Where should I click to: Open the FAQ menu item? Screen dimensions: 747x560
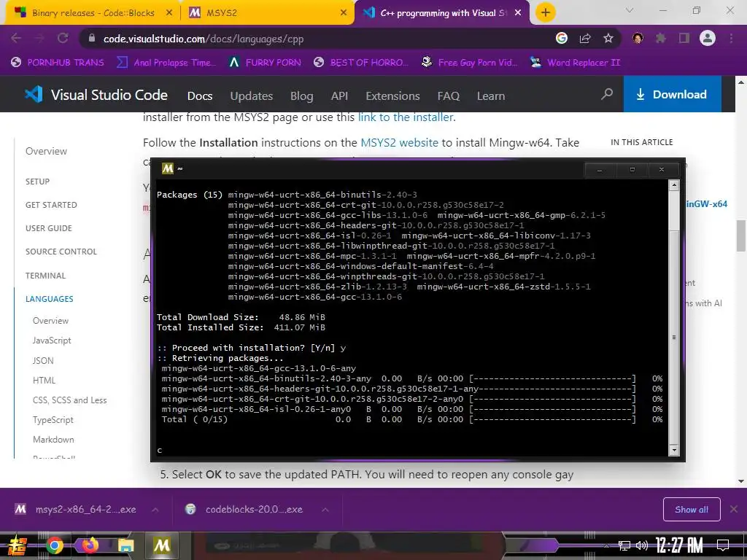point(449,96)
